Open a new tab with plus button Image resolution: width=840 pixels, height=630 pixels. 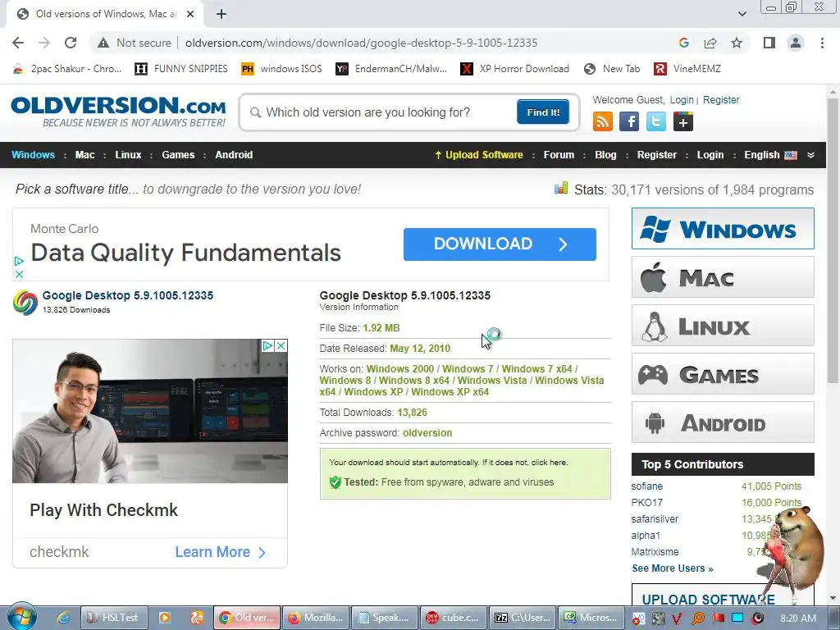pos(221,14)
